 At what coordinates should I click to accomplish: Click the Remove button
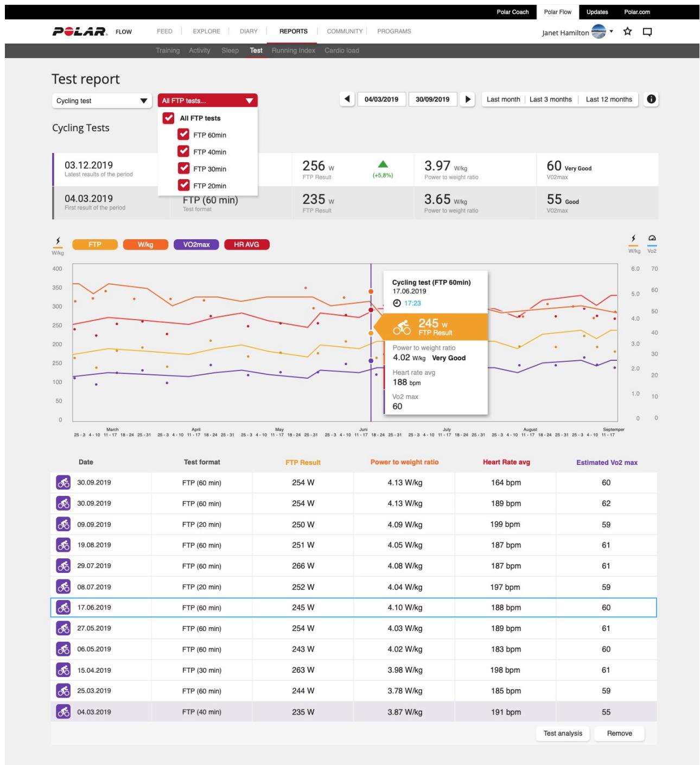(619, 734)
